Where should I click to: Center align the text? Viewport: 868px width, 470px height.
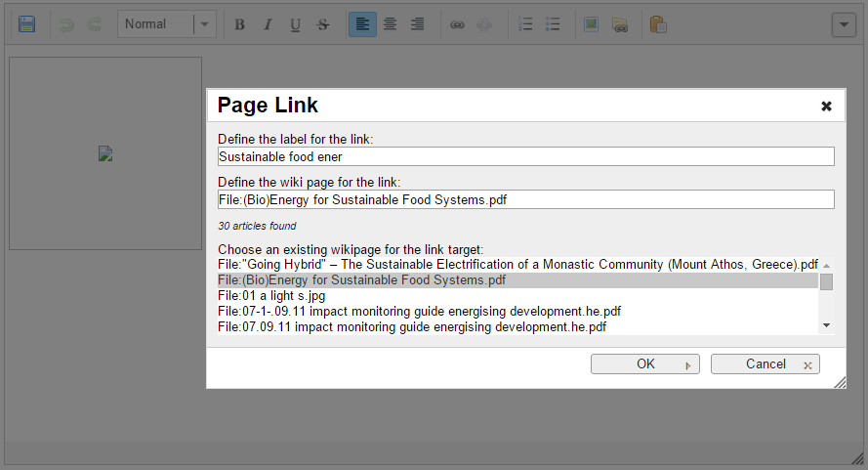(390, 24)
